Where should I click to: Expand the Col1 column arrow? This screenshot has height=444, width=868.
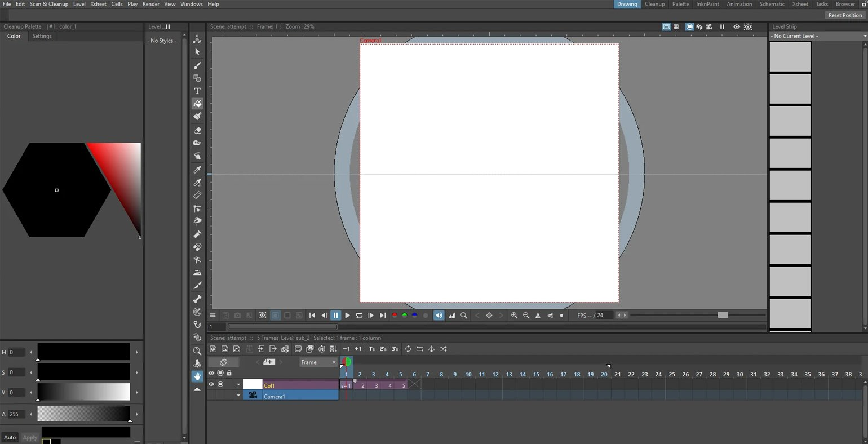tap(238, 385)
